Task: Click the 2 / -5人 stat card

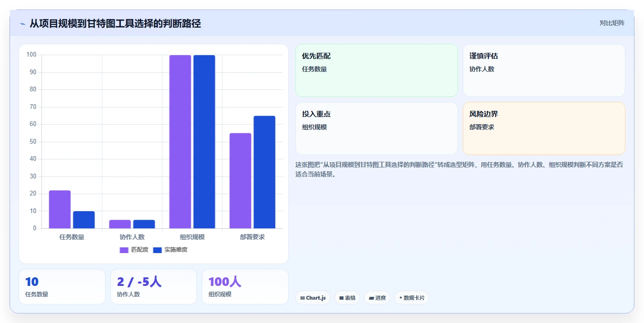Action: pos(154,286)
